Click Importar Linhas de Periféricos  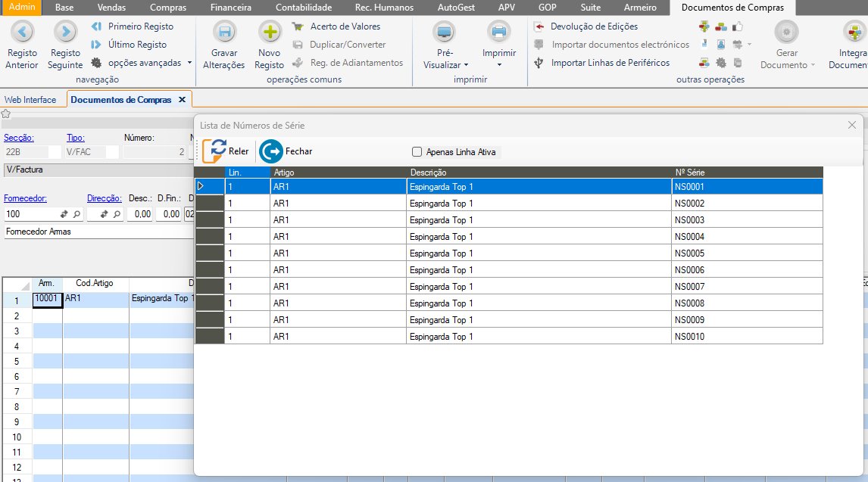610,63
